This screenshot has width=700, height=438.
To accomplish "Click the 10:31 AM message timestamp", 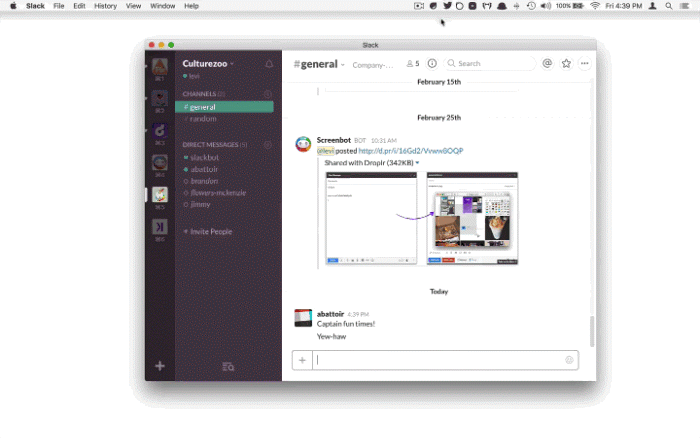I will pos(383,141).
